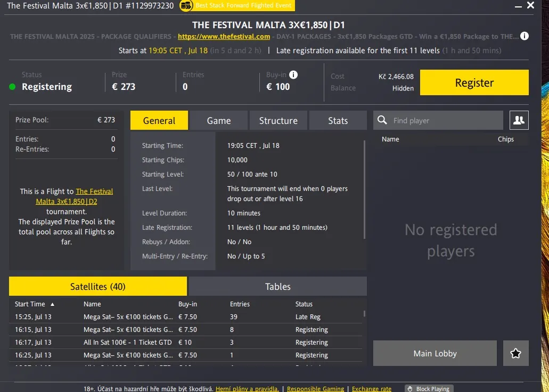Open the registered players list icon
Viewport: 549px width, 392px height.
[x=518, y=120]
